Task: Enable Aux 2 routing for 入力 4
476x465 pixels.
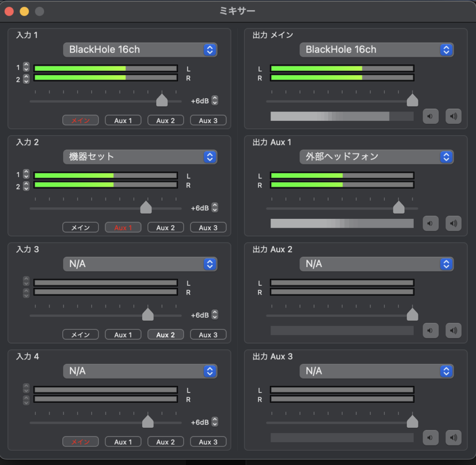Action: point(165,442)
